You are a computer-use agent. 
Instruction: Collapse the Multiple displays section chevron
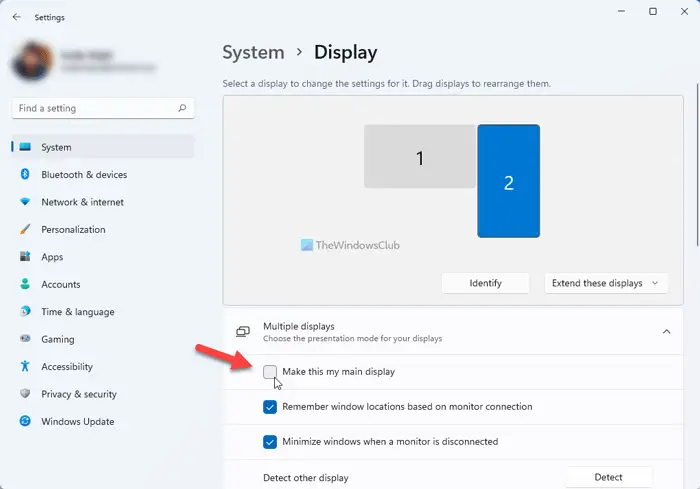[x=667, y=332]
